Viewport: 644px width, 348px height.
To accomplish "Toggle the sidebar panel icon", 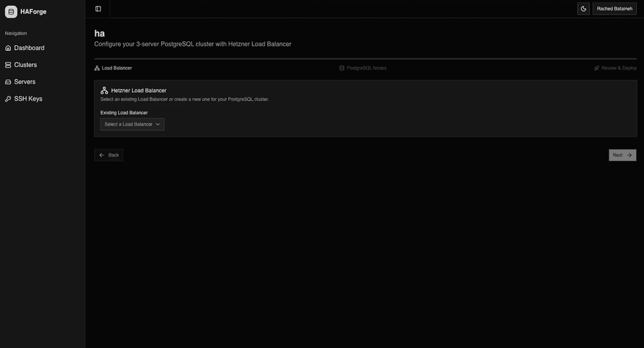I will tap(98, 8).
